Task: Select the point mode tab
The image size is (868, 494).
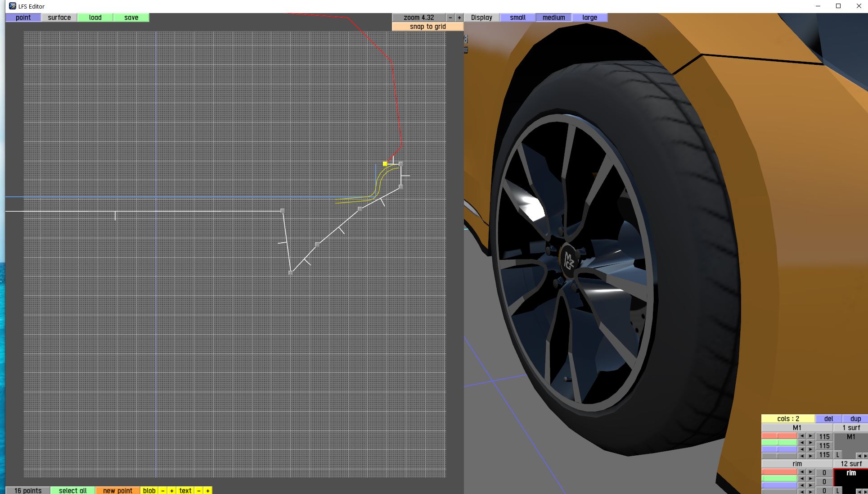Action: (x=23, y=18)
